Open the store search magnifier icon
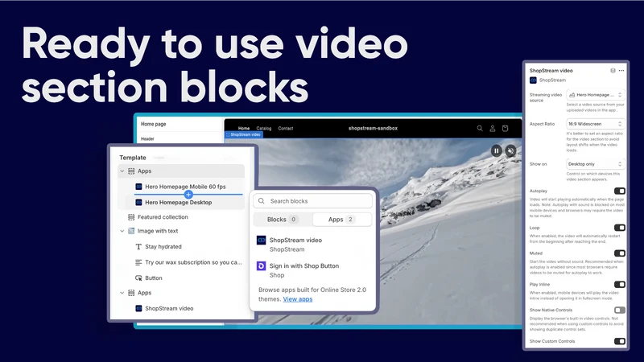644x362 pixels. [480, 129]
